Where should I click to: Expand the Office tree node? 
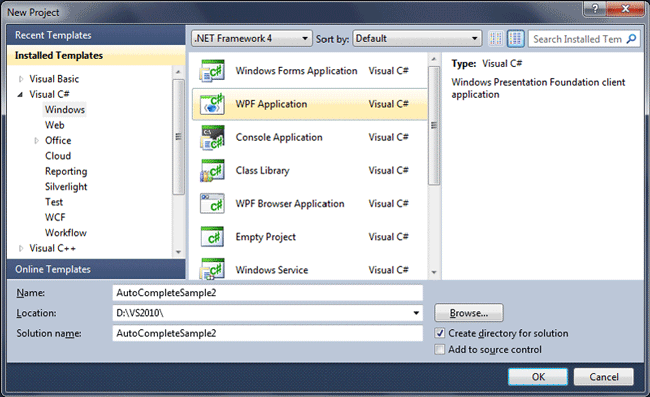click(36, 140)
